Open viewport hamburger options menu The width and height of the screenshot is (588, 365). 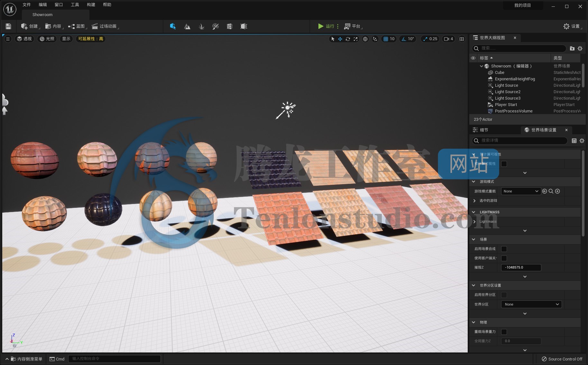pos(8,39)
